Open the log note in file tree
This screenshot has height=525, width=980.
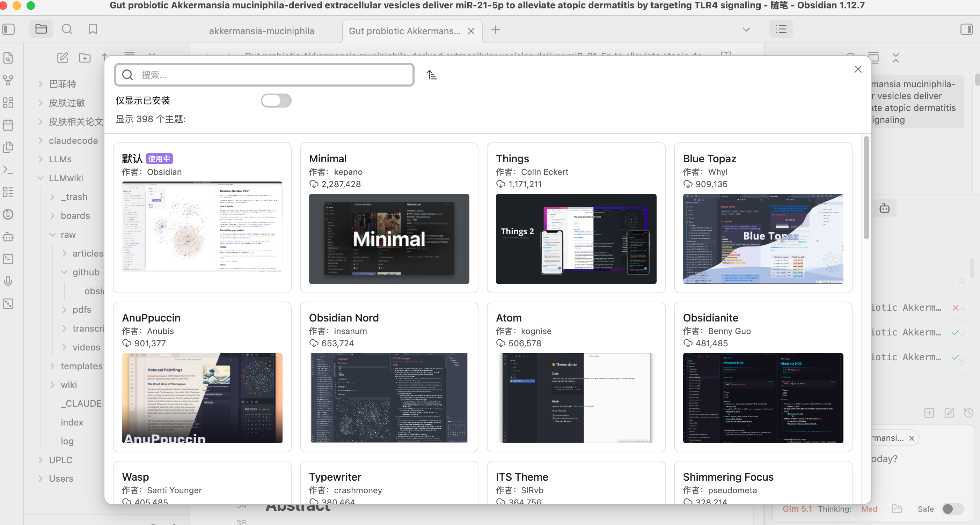(67, 441)
